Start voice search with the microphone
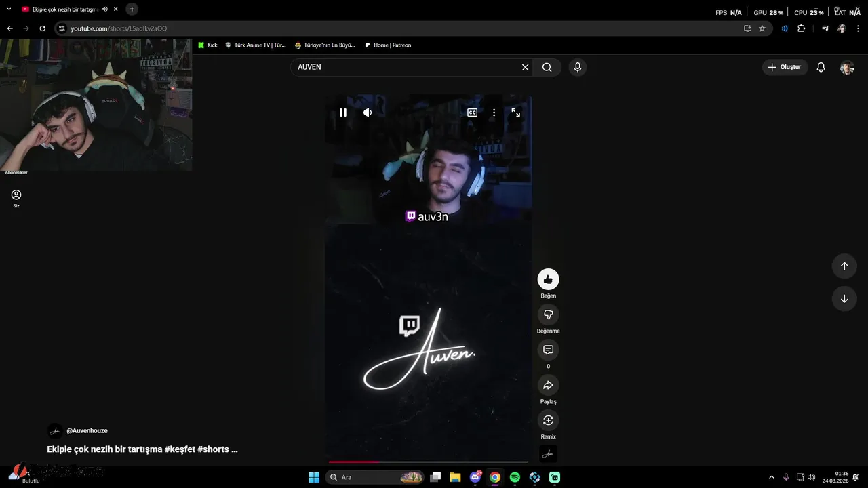The height and width of the screenshot is (488, 868). [578, 67]
